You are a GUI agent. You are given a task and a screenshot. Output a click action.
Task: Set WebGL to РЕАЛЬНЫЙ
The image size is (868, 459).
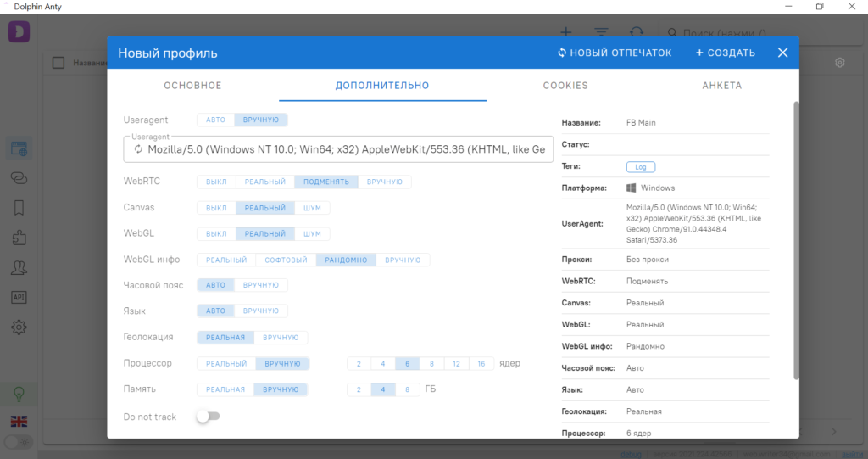pos(265,234)
